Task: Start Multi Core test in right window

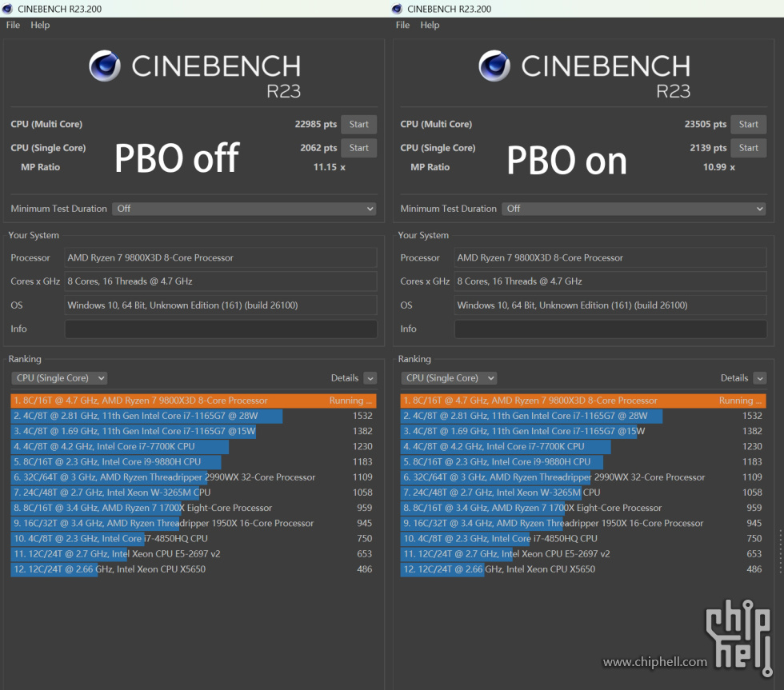Action: point(749,125)
